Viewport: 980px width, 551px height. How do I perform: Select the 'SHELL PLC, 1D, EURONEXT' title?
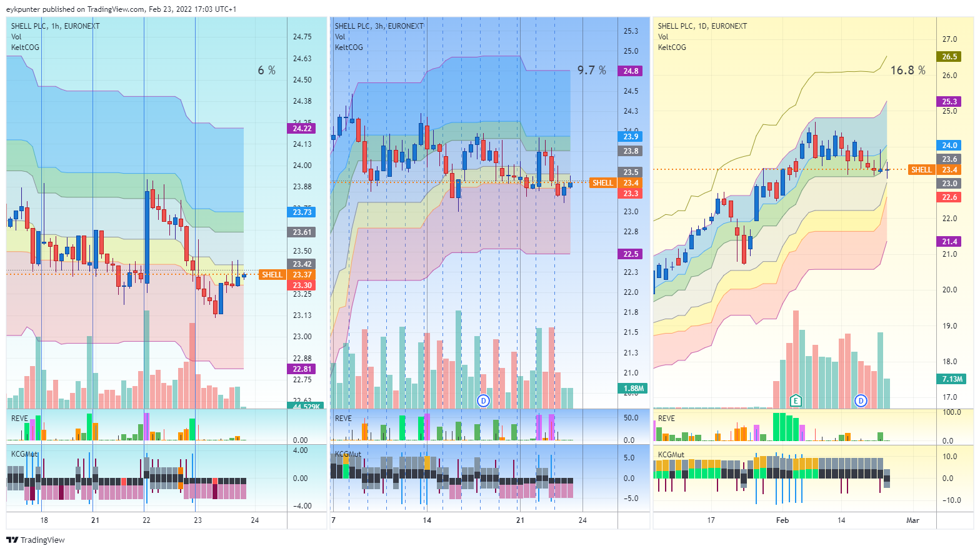pyautogui.click(x=702, y=26)
